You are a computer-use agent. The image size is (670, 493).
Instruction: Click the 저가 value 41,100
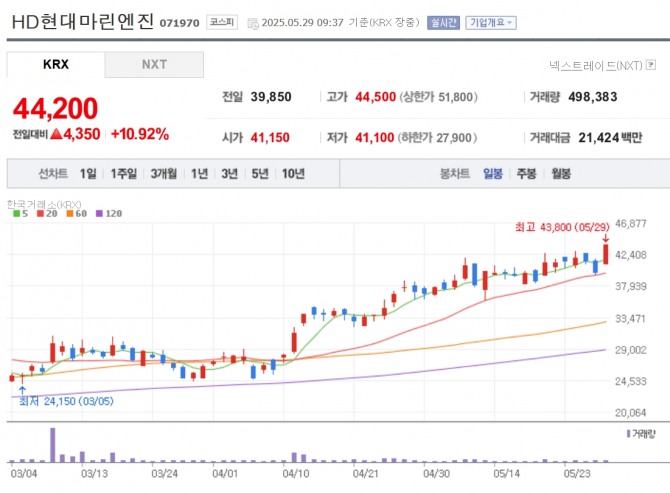coord(375,138)
